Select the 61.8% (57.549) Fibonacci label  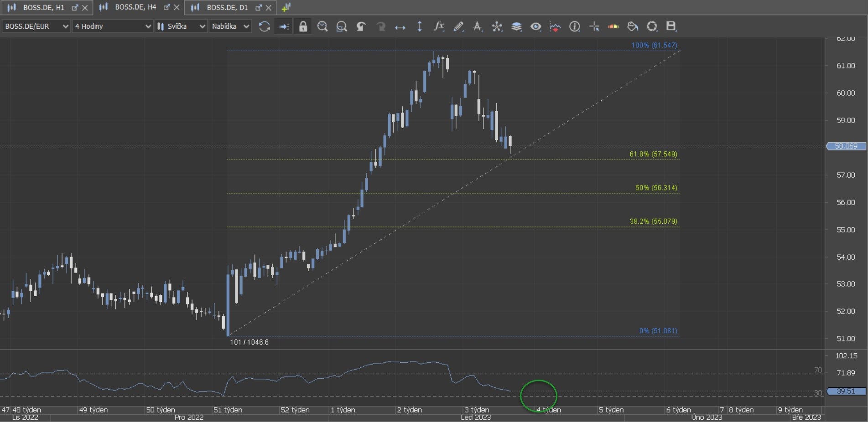coord(653,154)
